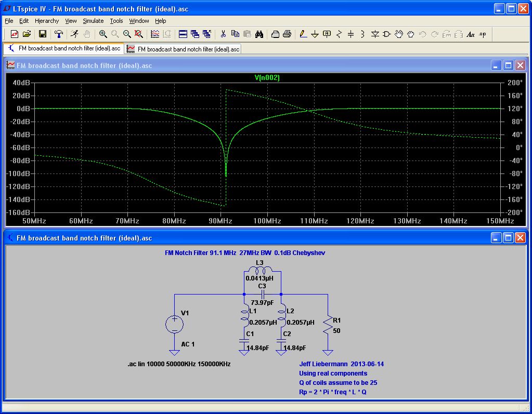
Task: Click the SPICE directive .op icon
Action: (483, 34)
